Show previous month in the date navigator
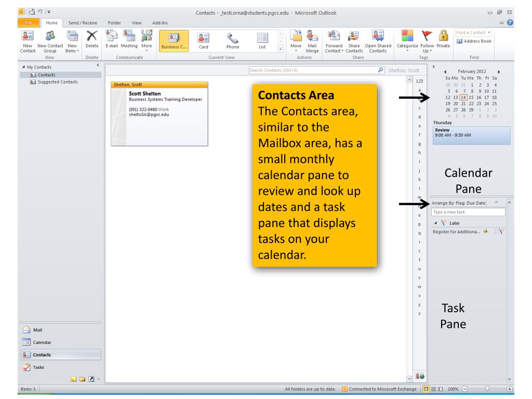 tap(445, 72)
